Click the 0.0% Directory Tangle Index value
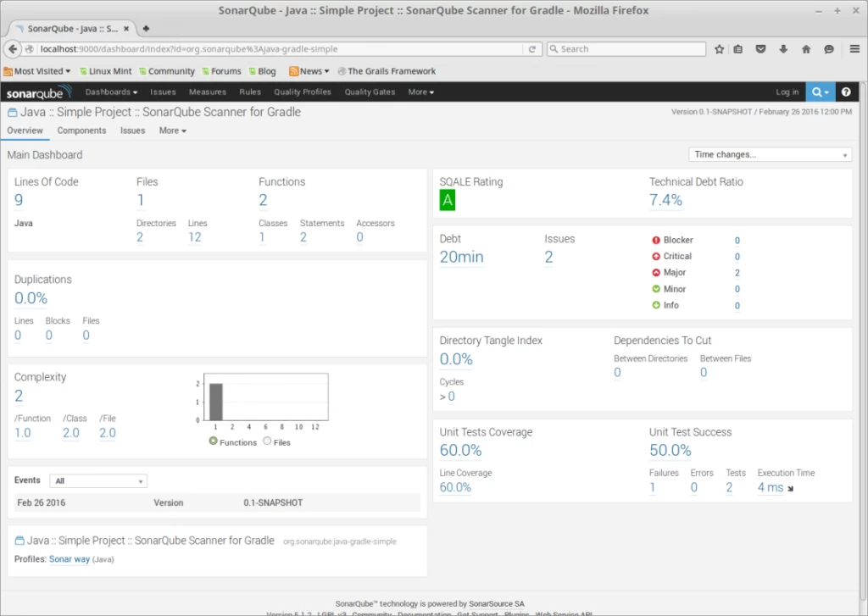This screenshot has width=868, height=616. [x=456, y=359]
